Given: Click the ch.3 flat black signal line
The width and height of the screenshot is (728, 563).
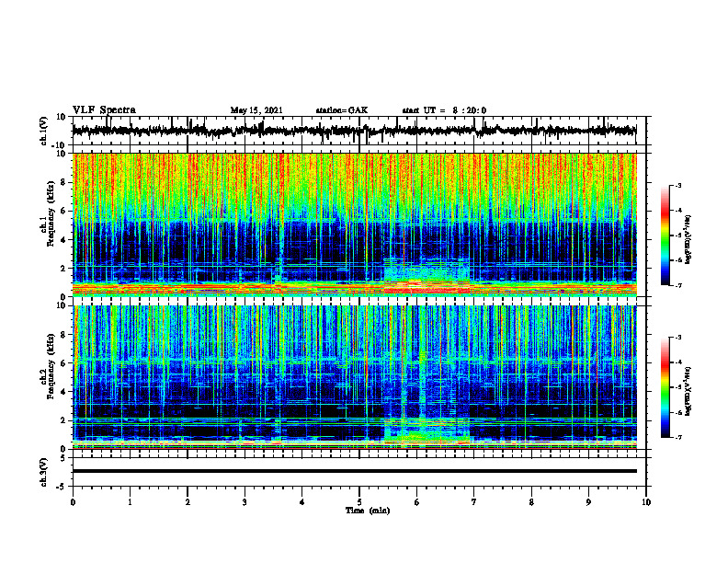Looking at the screenshot, I should click(354, 471).
